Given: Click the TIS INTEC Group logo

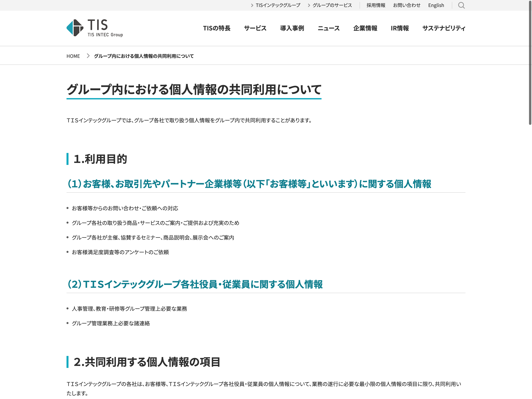Looking at the screenshot, I should [95, 28].
